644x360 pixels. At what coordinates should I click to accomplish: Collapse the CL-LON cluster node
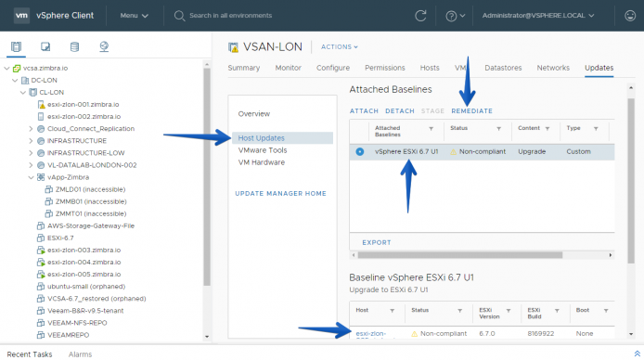pos(23,93)
